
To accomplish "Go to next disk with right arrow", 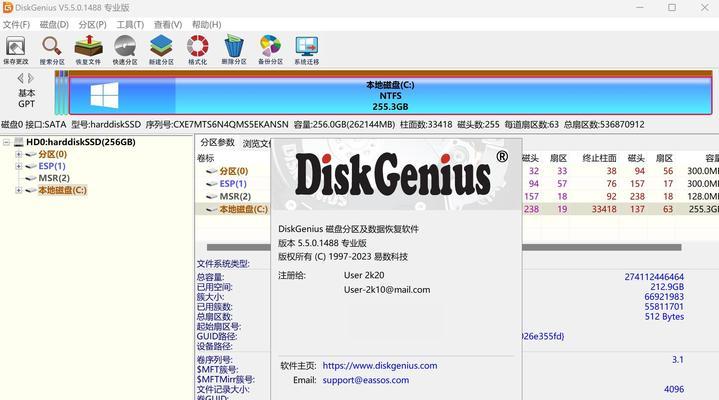I will (31, 78).
